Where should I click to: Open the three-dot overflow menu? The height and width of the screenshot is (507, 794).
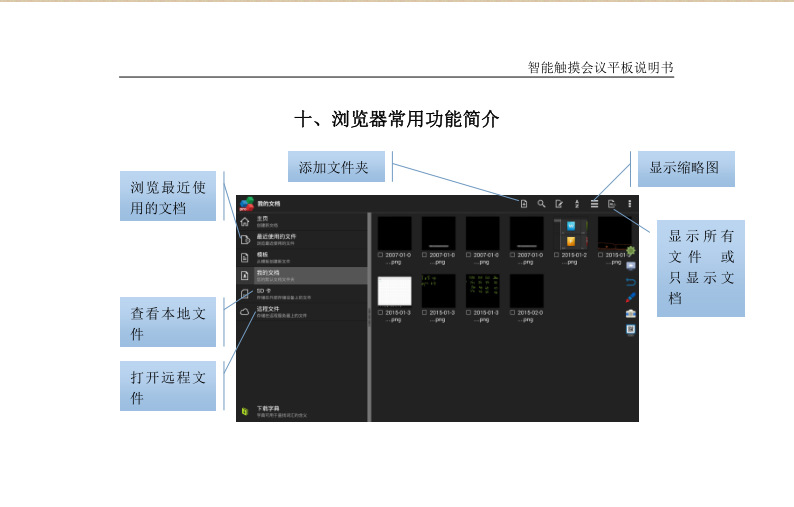(x=629, y=204)
